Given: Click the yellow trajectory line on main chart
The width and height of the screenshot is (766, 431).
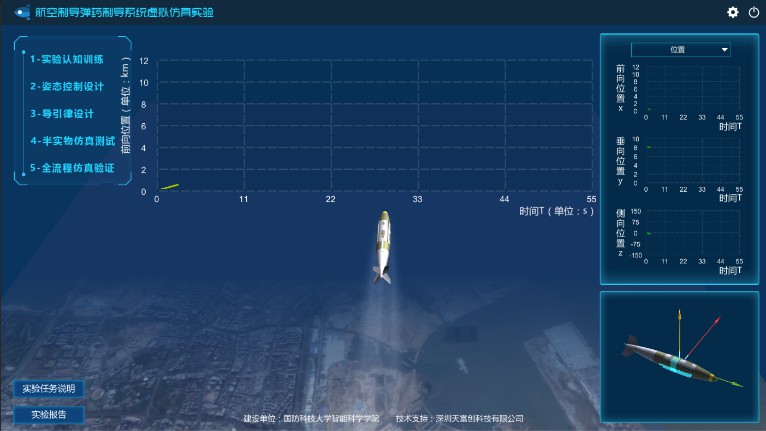Looking at the screenshot, I should tap(170, 186).
